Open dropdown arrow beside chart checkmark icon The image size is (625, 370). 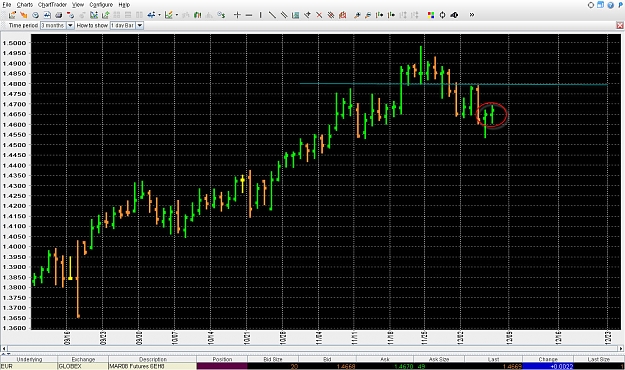tap(177, 15)
